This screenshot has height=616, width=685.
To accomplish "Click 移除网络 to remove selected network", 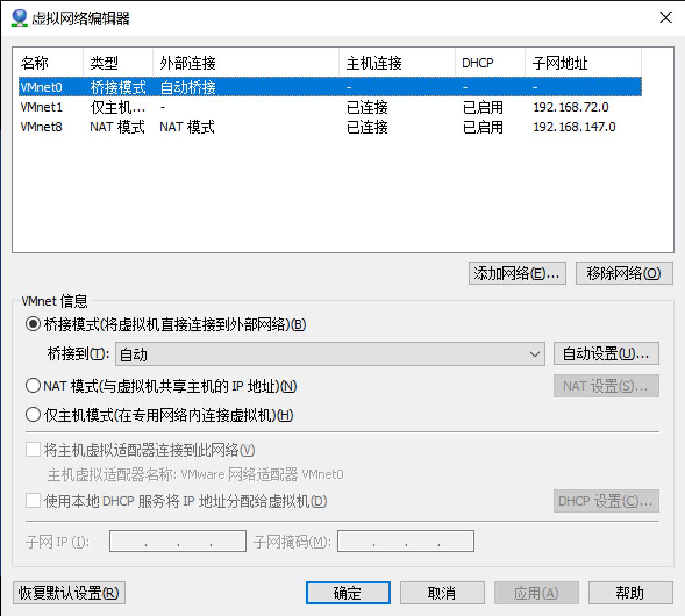I will [x=623, y=273].
